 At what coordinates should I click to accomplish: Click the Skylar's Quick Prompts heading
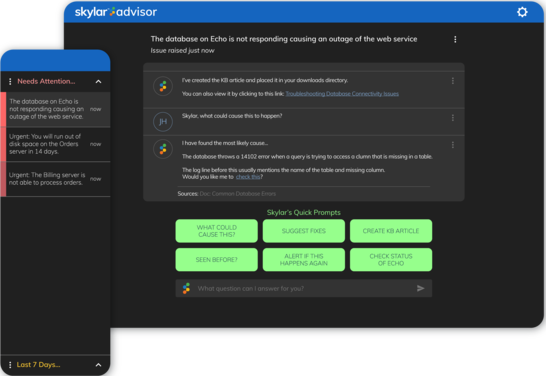pos(304,212)
